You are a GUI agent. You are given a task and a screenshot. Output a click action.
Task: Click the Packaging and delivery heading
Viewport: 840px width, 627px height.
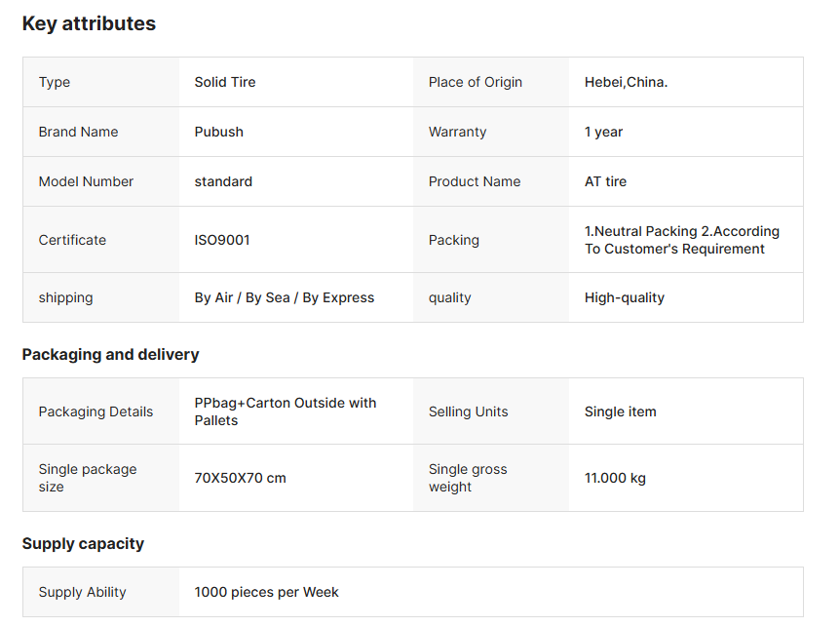[110, 354]
